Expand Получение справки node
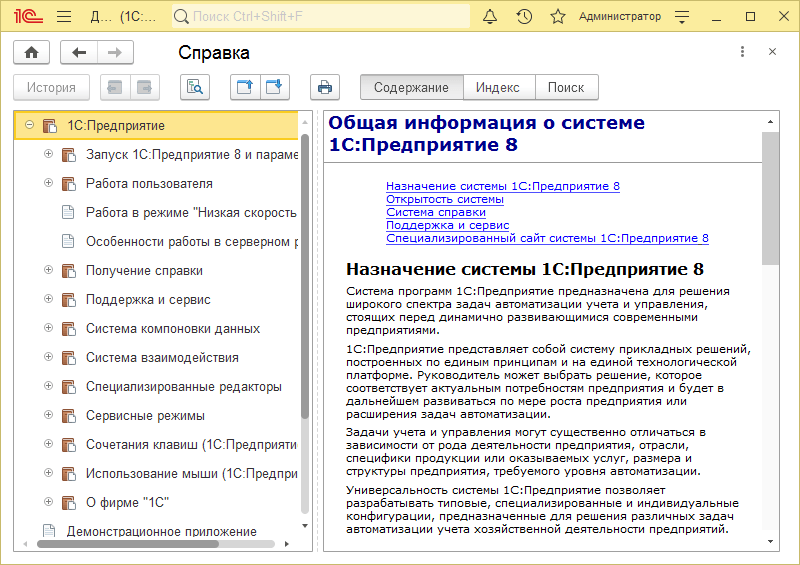 (48, 269)
